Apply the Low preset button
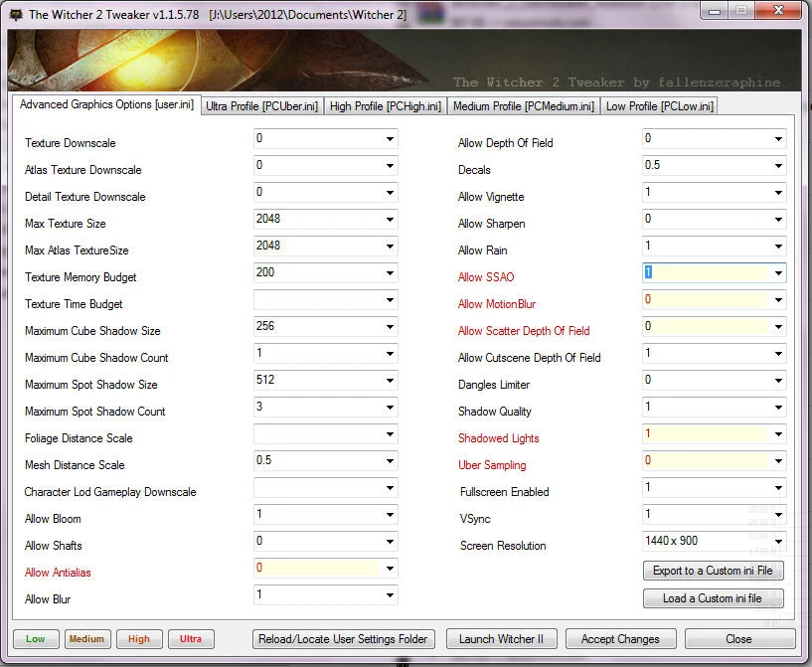This screenshot has height=667, width=812. (36, 639)
